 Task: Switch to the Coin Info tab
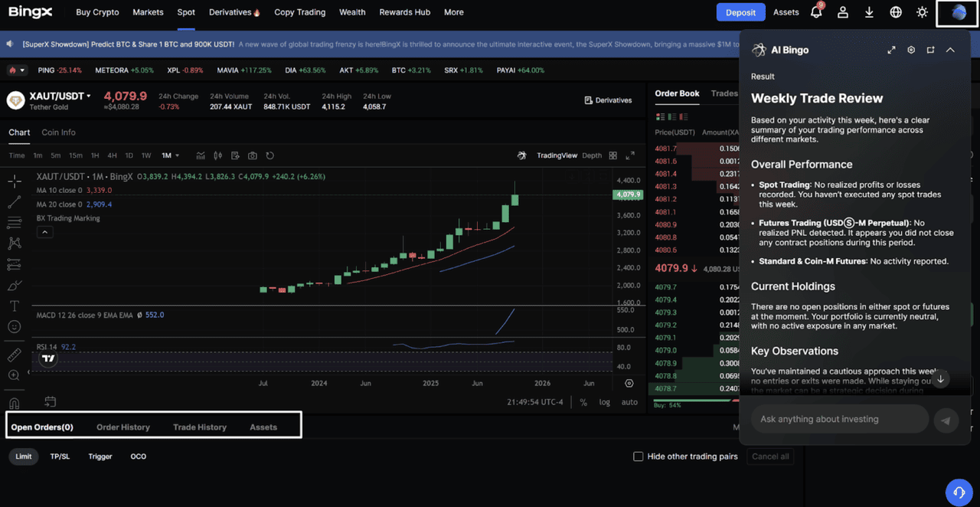click(57, 132)
